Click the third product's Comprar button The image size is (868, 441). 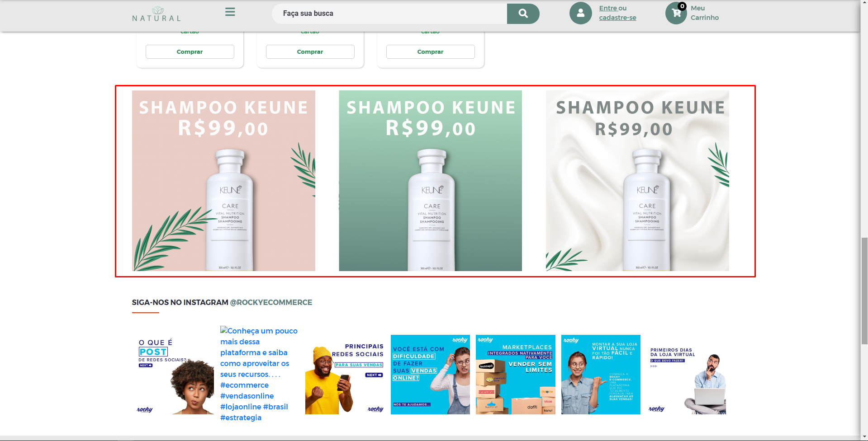pyautogui.click(x=431, y=52)
